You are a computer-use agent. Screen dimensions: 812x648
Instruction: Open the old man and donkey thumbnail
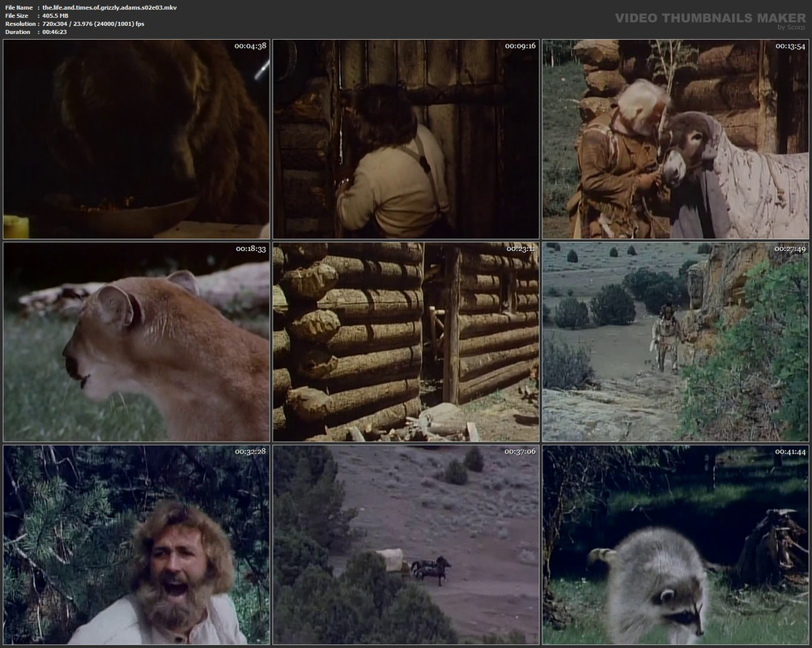[x=675, y=139]
